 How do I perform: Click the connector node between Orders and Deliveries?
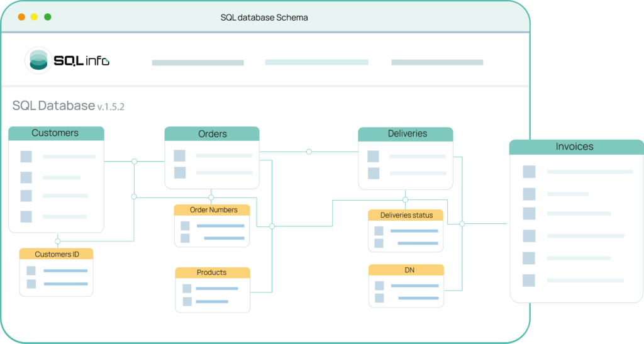pos(309,152)
